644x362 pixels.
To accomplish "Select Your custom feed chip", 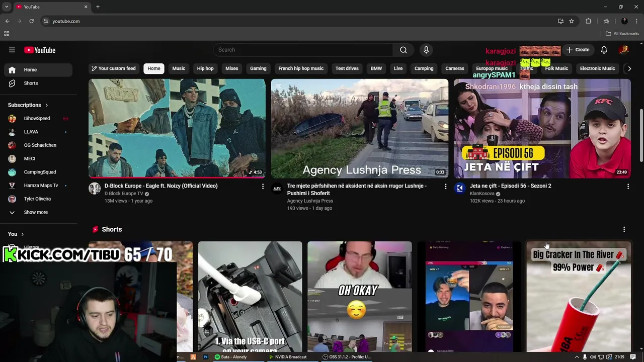I will click(x=114, y=68).
